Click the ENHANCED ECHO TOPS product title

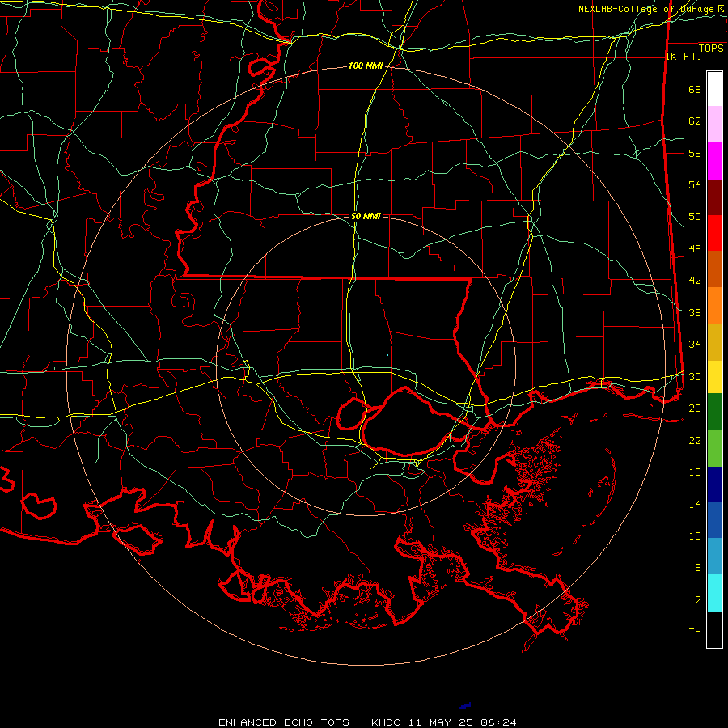tap(284, 722)
